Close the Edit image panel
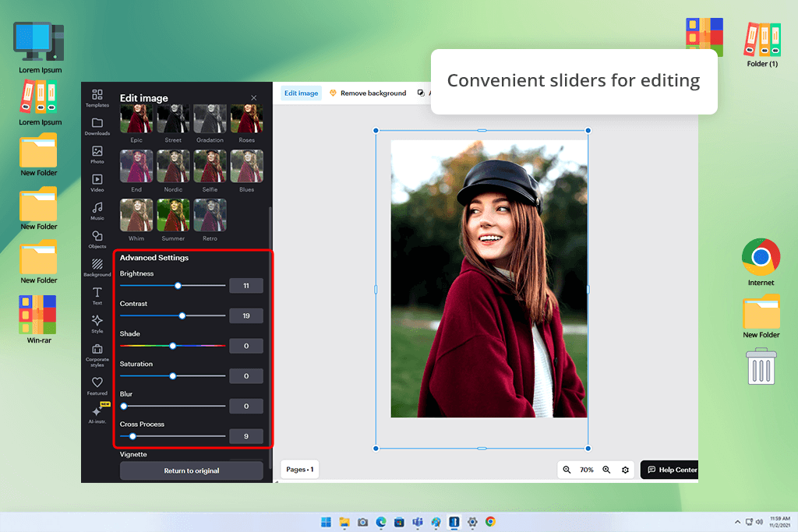 [253, 97]
